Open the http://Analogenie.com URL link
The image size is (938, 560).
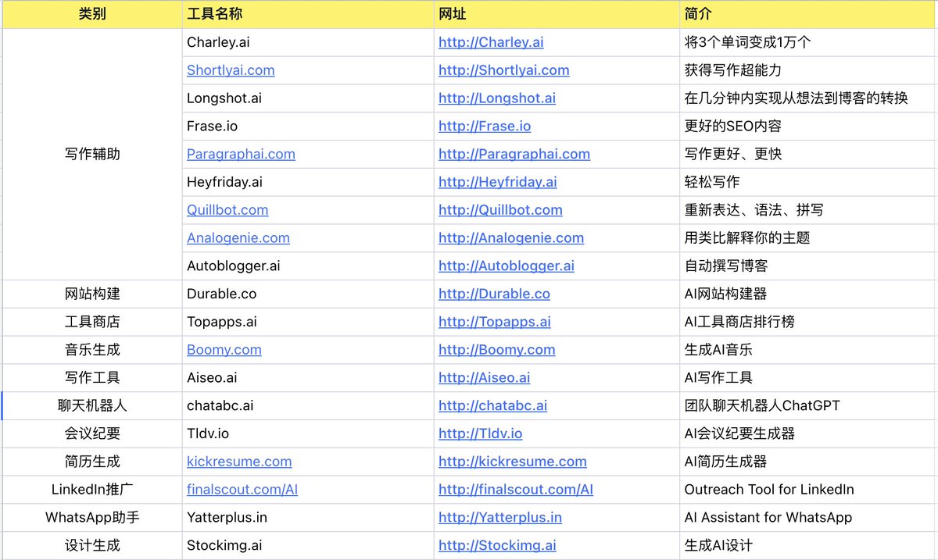pos(511,238)
